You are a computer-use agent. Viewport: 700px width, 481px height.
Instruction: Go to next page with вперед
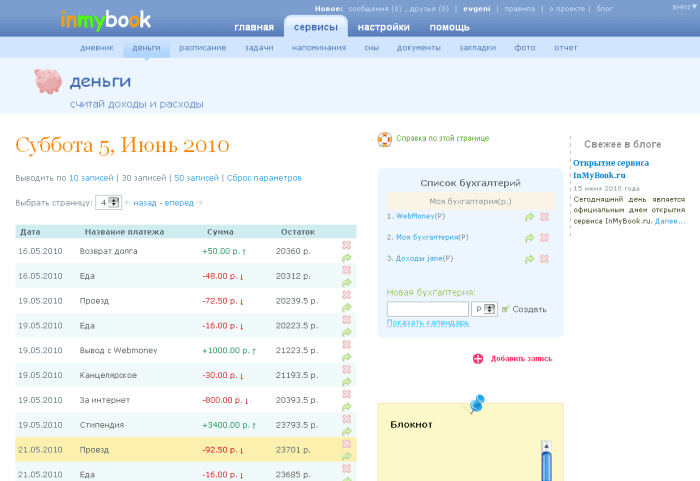[x=179, y=203]
